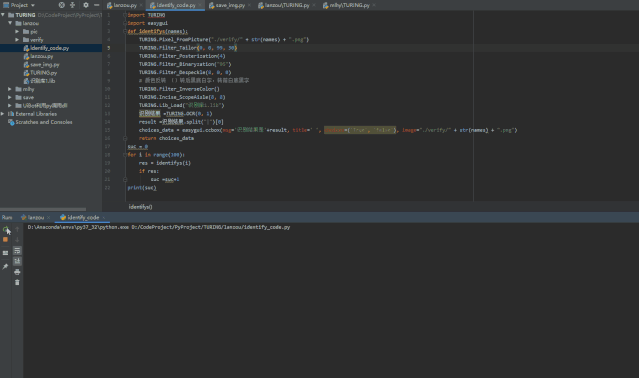This screenshot has width=639, height=378.
Task: Expand External Libraries node
Action: click(3, 114)
